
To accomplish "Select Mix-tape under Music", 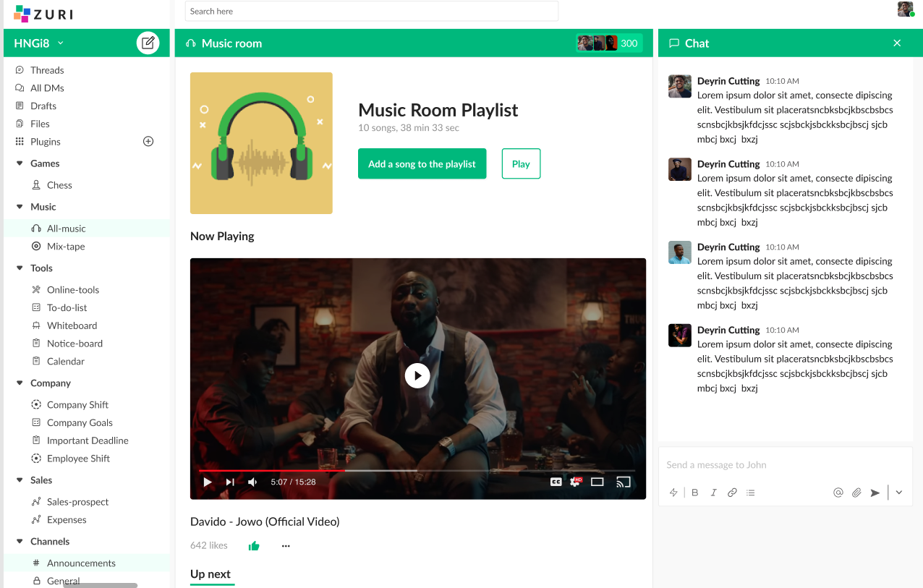I will coord(66,247).
